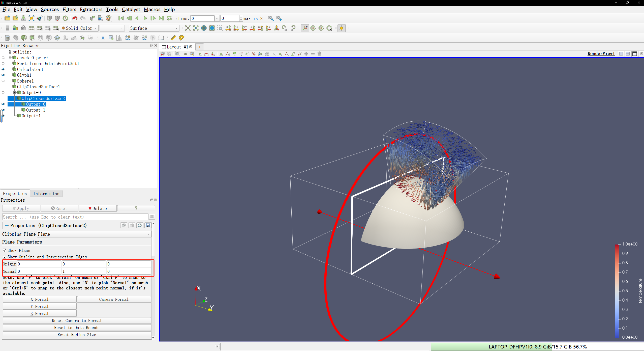
Task: Click the Save Data download icon
Action: pos(23,18)
